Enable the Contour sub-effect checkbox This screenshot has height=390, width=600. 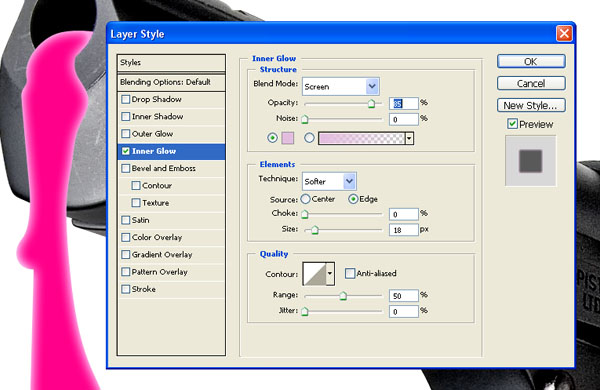click(136, 186)
